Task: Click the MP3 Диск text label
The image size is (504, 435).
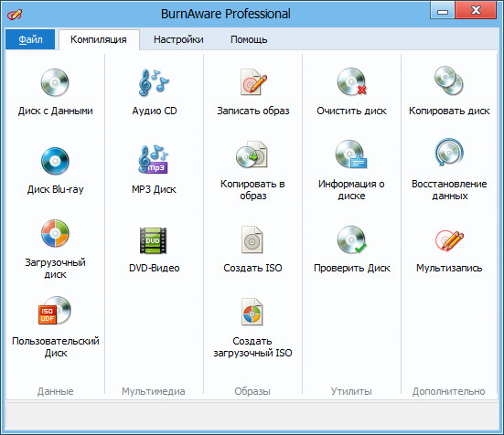Action: tap(154, 189)
